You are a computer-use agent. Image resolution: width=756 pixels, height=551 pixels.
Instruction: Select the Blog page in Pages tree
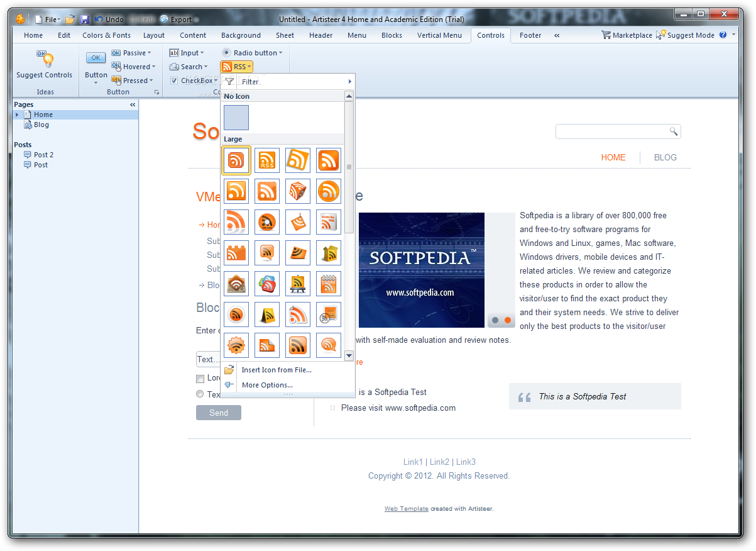pos(41,125)
